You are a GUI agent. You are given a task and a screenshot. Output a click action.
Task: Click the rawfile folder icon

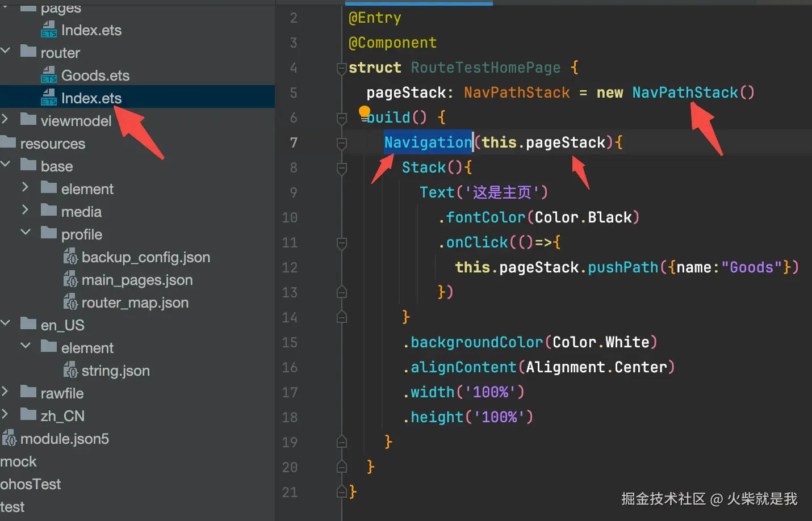click(28, 392)
